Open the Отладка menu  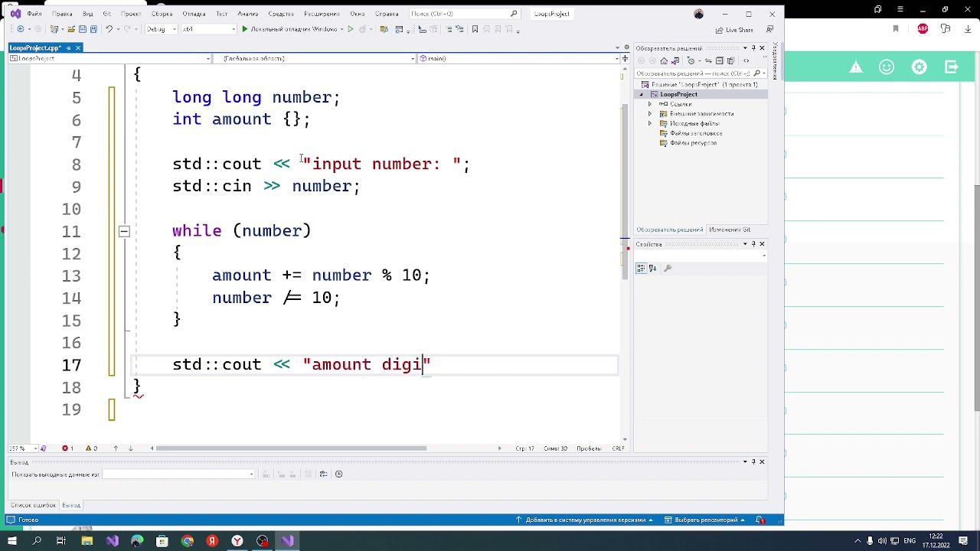[194, 14]
